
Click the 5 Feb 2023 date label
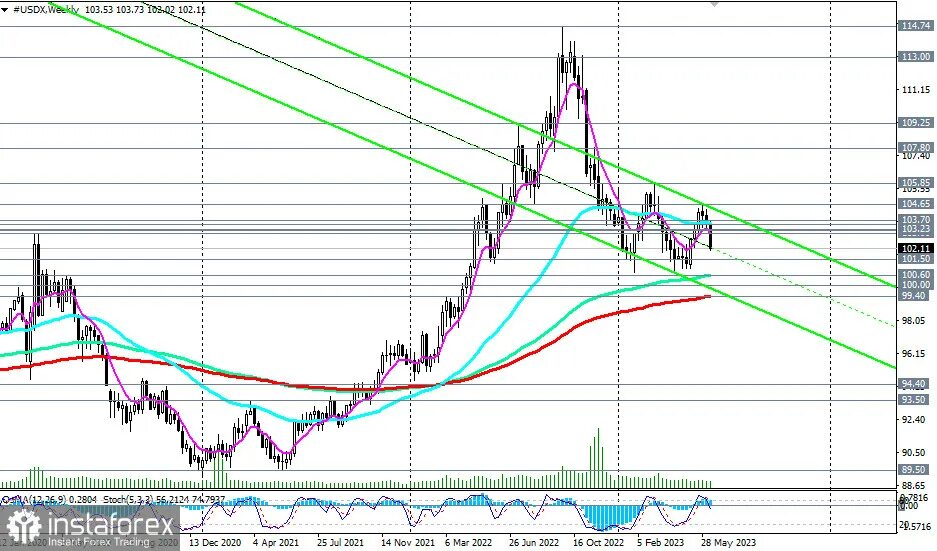[660, 543]
